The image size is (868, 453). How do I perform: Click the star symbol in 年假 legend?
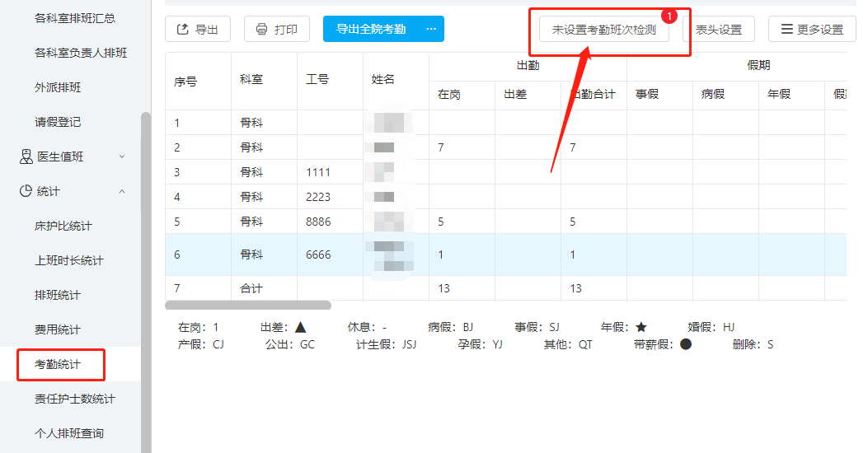[641, 327]
